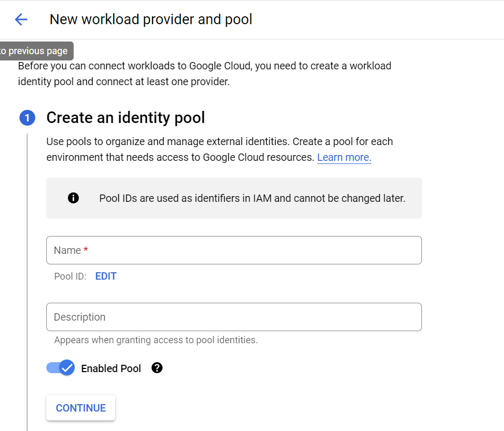This screenshot has width=504, height=431.
Task: Click the Pool IDs cannot be changed notice
Action: click(252, 198)
